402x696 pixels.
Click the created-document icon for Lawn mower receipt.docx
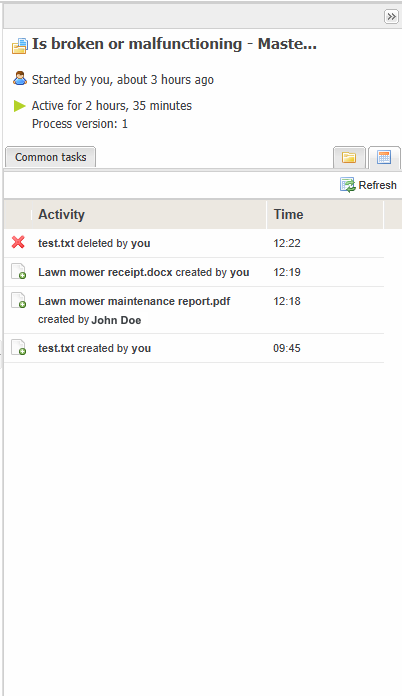click(x=18, y=271)
